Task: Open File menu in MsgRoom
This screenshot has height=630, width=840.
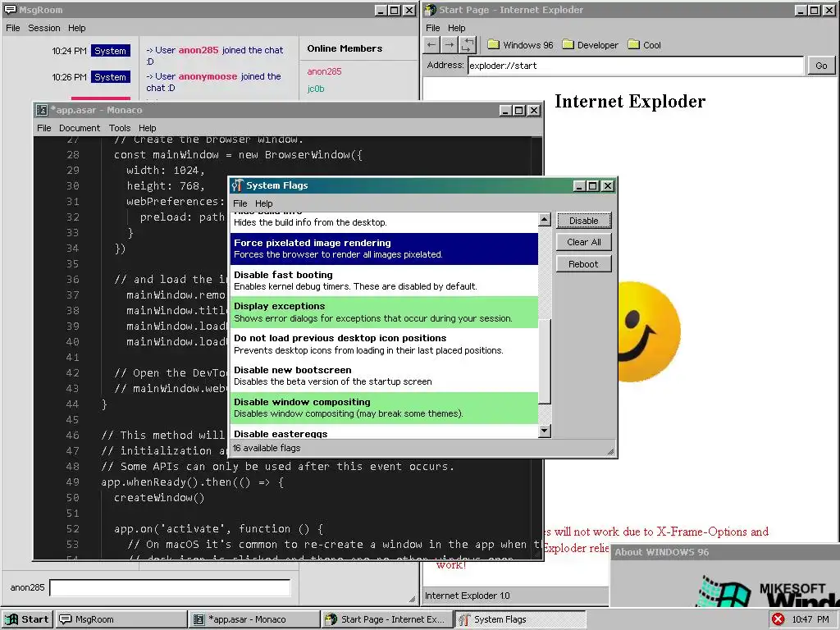Action: point(13,28)
